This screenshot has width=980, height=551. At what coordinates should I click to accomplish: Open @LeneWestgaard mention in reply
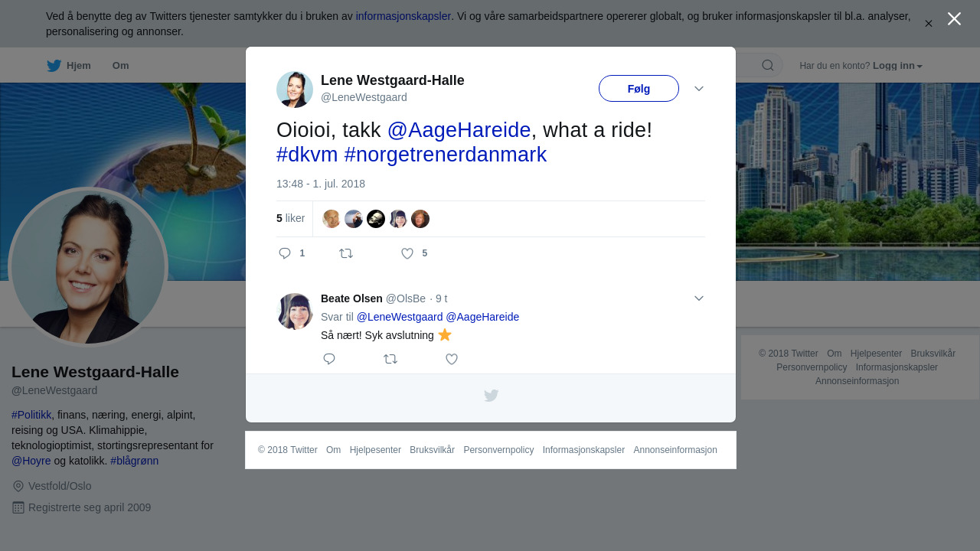click(400, 317)
